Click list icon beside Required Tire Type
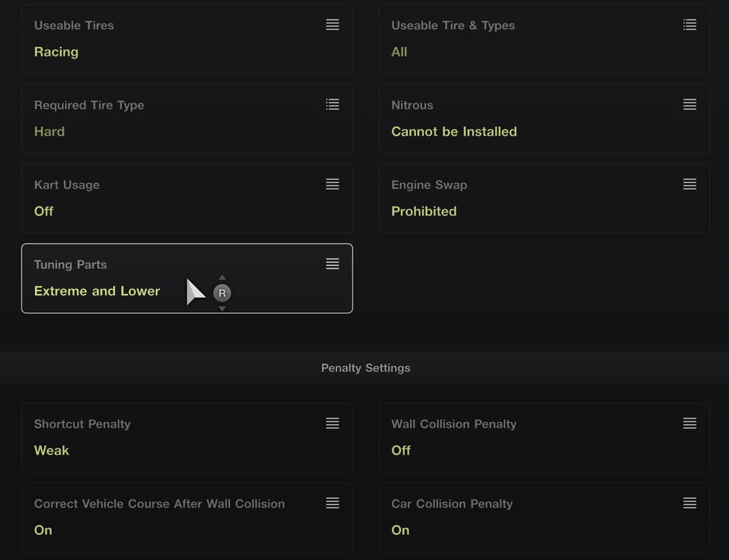This screenshot has height=560, width=729. point(332,105)
